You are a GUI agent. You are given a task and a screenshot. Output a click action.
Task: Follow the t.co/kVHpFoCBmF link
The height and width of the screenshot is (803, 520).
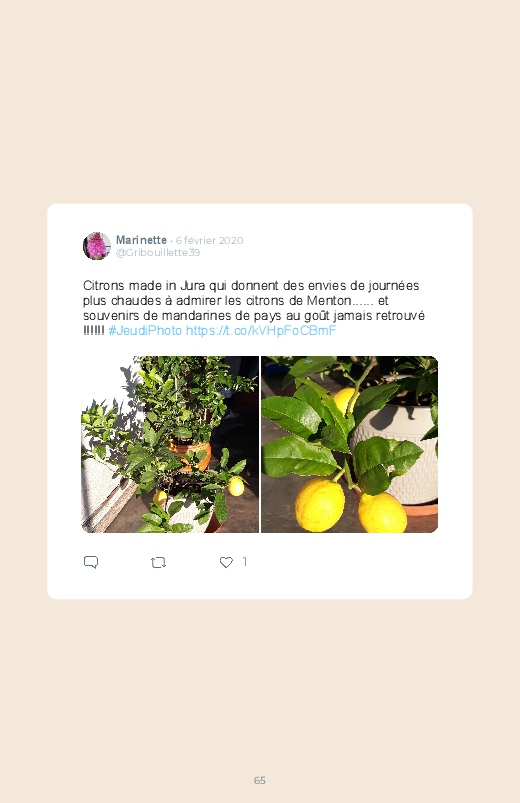point(261,331)
